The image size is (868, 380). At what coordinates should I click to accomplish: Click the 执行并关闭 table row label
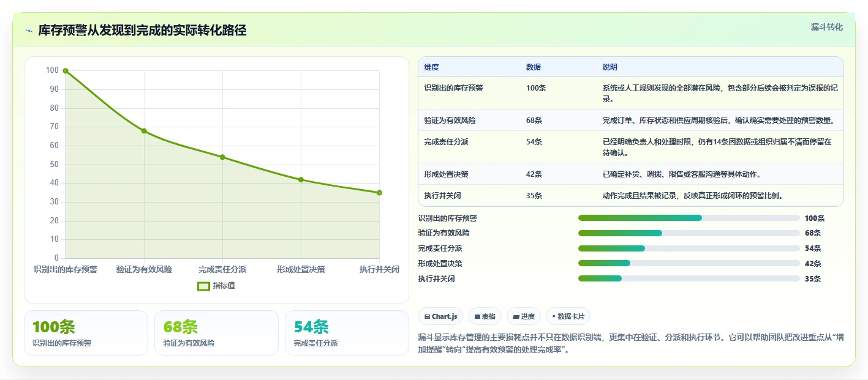442,196
